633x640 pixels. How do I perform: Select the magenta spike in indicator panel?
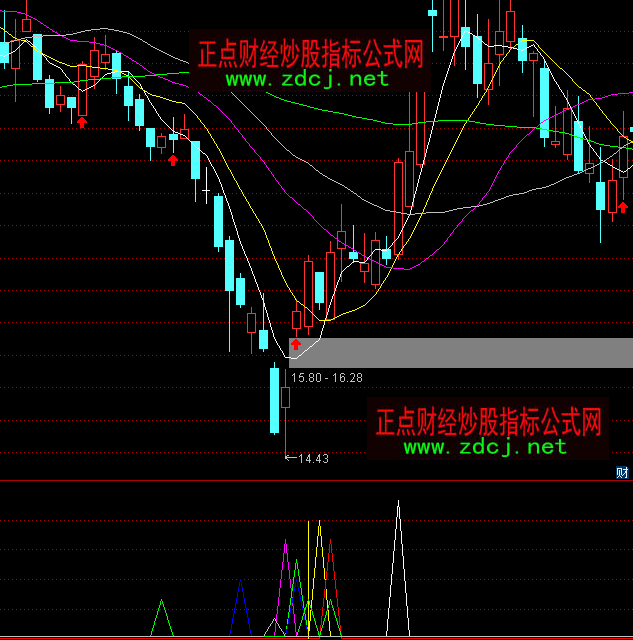click(x=286, y=580)
